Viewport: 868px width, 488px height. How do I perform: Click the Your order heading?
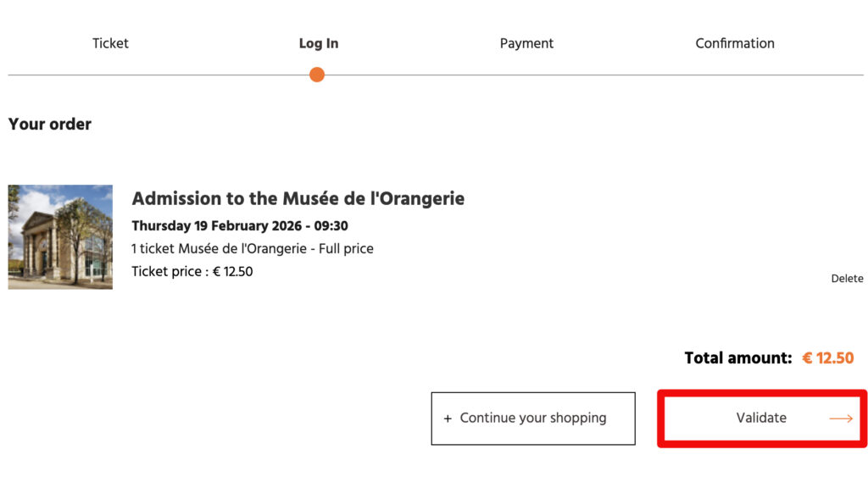[x=50, y=125]
